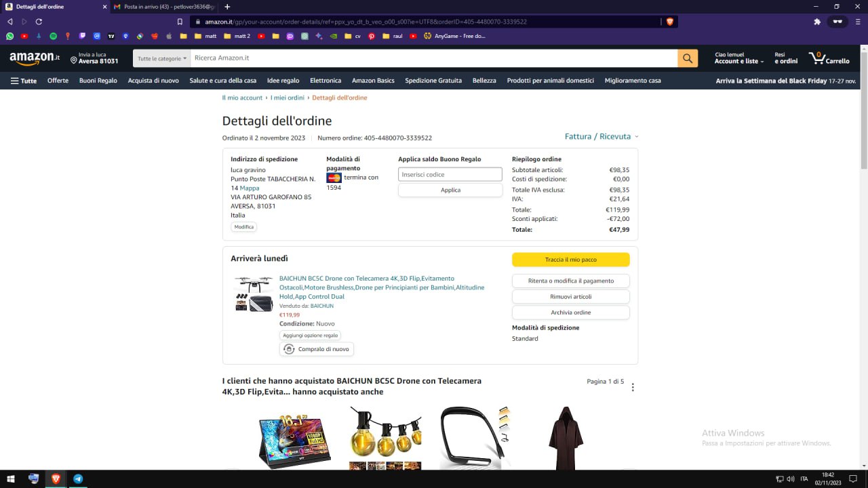Switch to the Gmail Posta in arrivo tab
The width and height of the screenshot is (868, 488).
tap(163, 7)
